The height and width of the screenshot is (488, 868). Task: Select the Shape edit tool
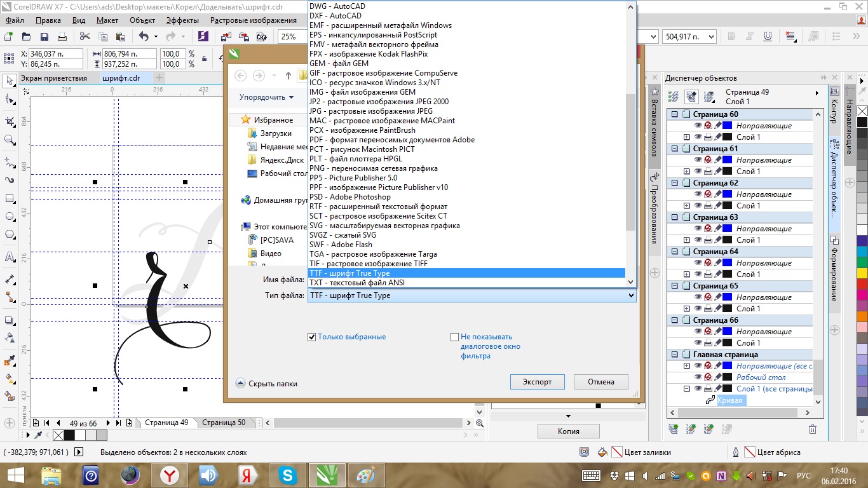(x=10, y=100)
